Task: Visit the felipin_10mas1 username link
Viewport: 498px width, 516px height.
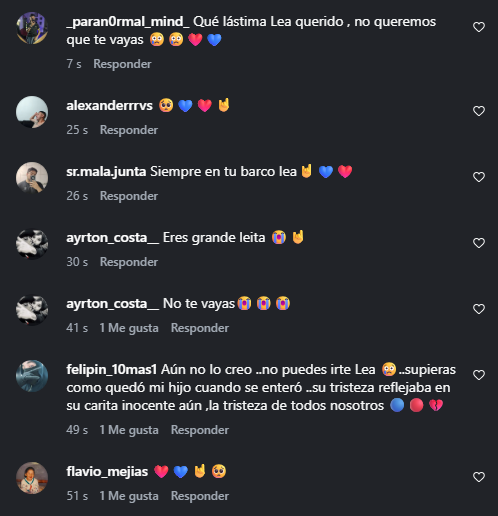Action: (x=112, y=370)
